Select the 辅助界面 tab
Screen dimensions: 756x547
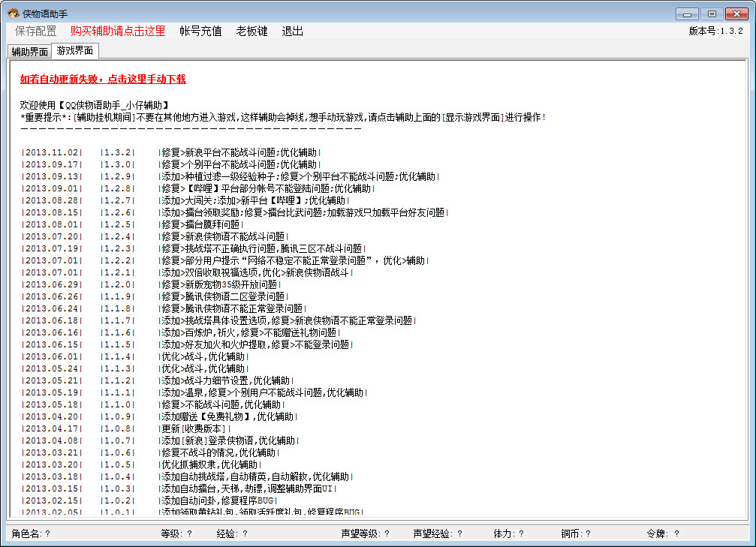(29, 51)
